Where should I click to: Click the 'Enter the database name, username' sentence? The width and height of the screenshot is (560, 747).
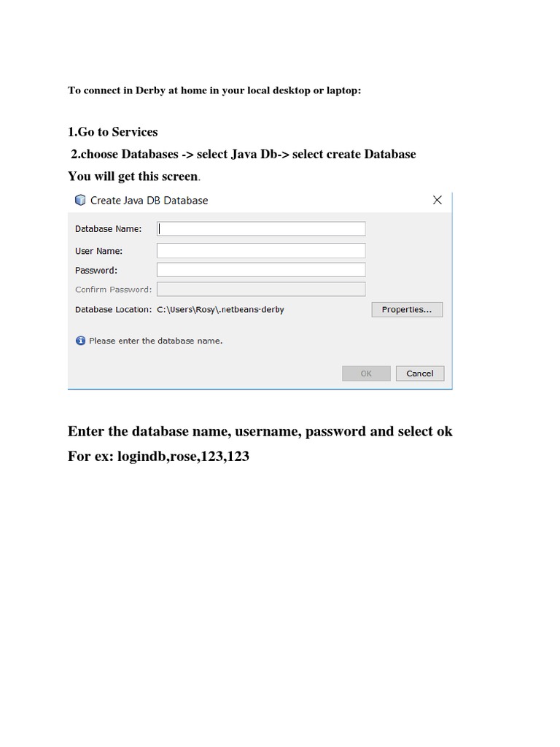tap(260, 431)
